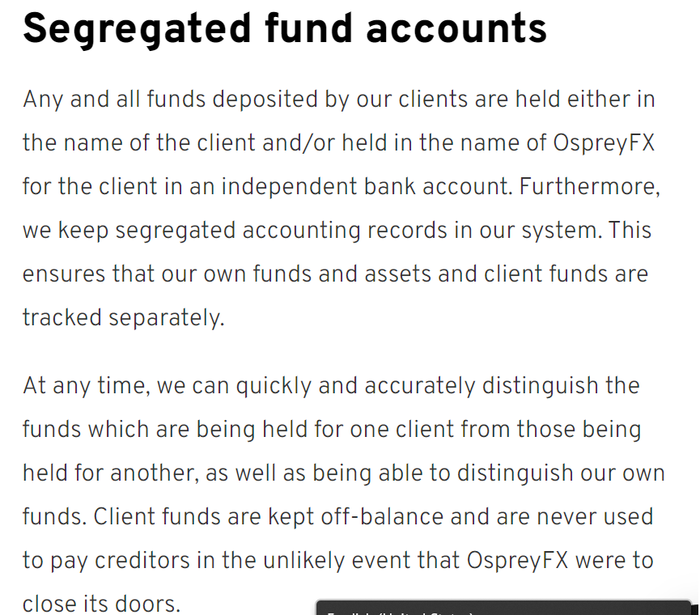Screen dimensions: 700x615
Task: Open the English (United States) language bar
Action: click(503, 608)
